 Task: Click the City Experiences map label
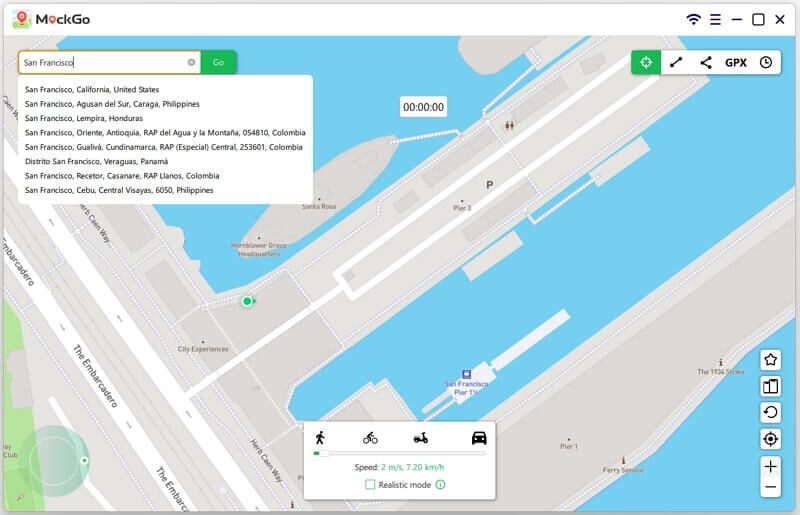[203, 349]
